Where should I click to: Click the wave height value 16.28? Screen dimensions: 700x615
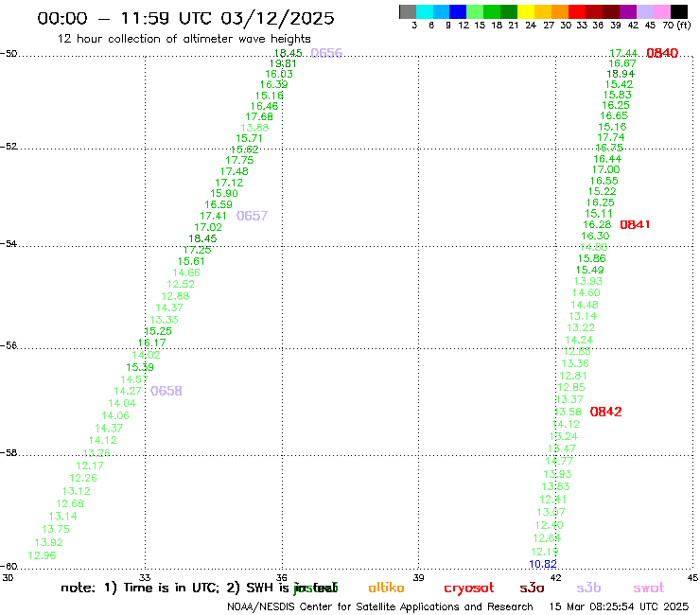click(x=597, y=224)
